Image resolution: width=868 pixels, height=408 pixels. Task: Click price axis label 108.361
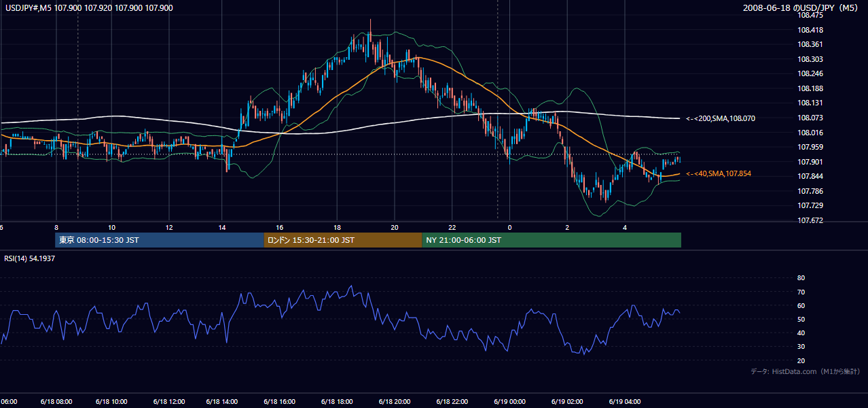pyautogui.click(x=810, y=44)
